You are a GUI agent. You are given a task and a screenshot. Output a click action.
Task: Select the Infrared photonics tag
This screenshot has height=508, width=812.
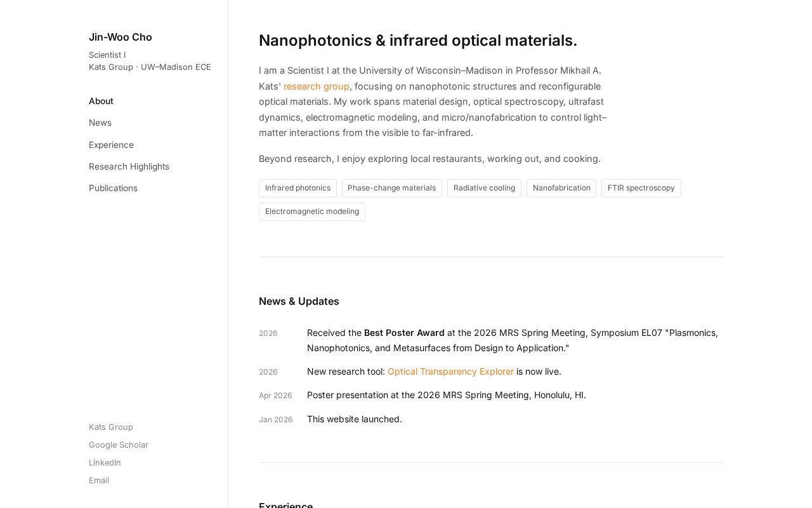click(298, 188)
